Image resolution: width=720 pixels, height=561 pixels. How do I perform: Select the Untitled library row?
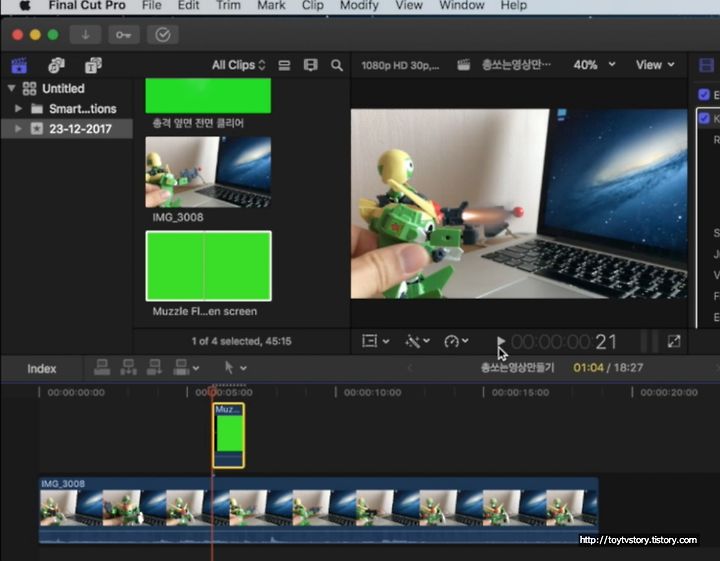pyautogui.click(x=67, y=88)
